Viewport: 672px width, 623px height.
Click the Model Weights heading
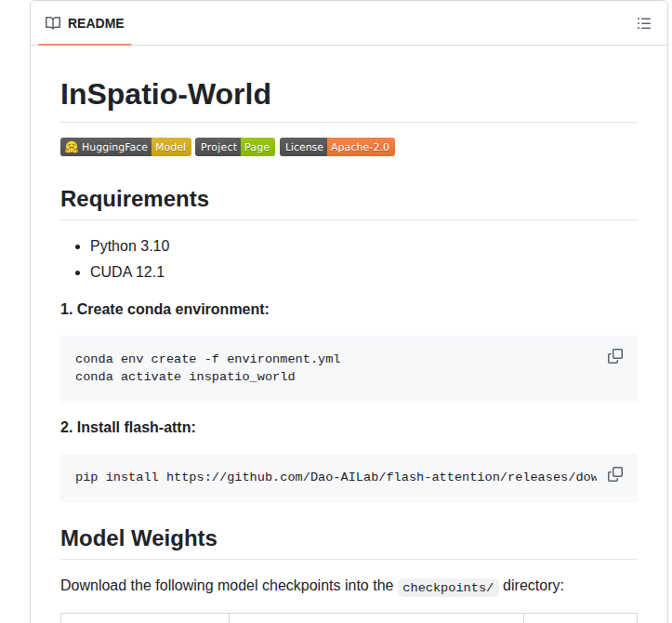138,538
